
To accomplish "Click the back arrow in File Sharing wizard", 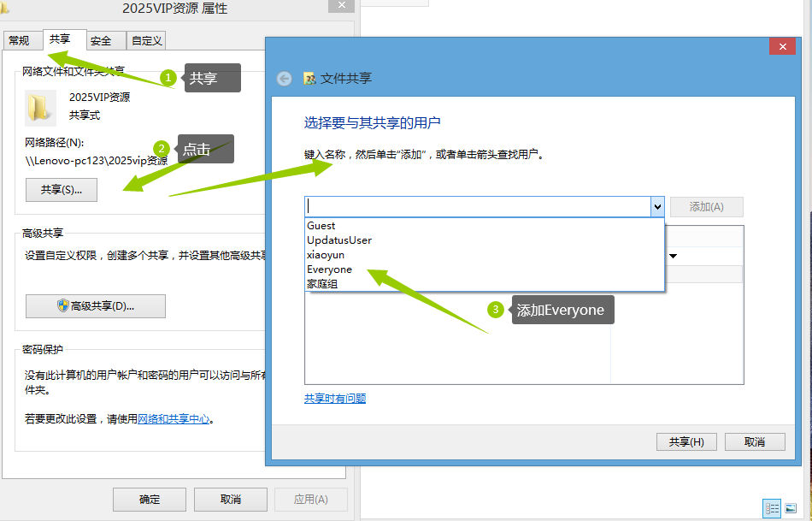I will point(284,79).
